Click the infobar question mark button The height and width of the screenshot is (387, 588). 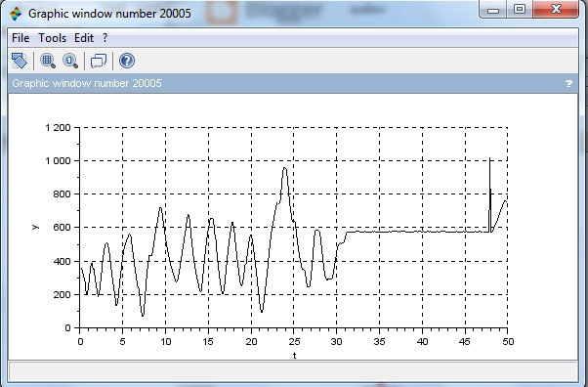point(568,83)
